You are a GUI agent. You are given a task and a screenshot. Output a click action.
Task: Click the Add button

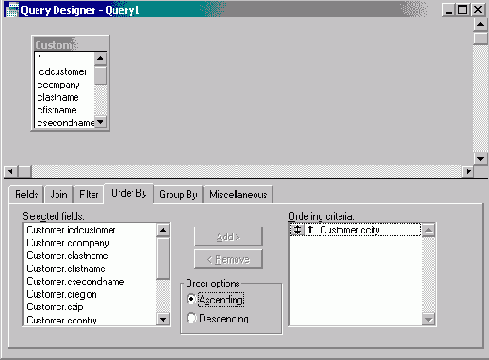228,237
